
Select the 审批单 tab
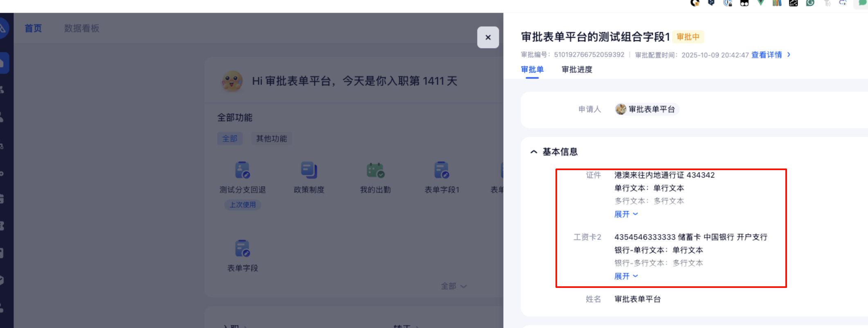coord(532,70)
